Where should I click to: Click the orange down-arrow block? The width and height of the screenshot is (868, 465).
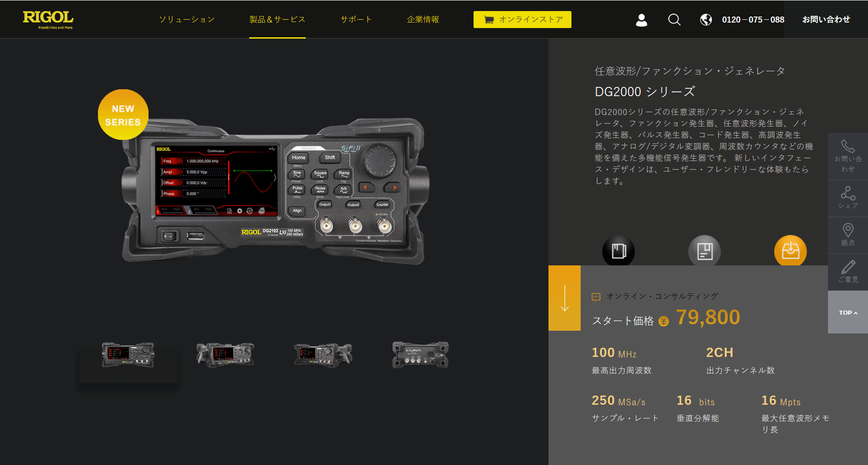565,298
